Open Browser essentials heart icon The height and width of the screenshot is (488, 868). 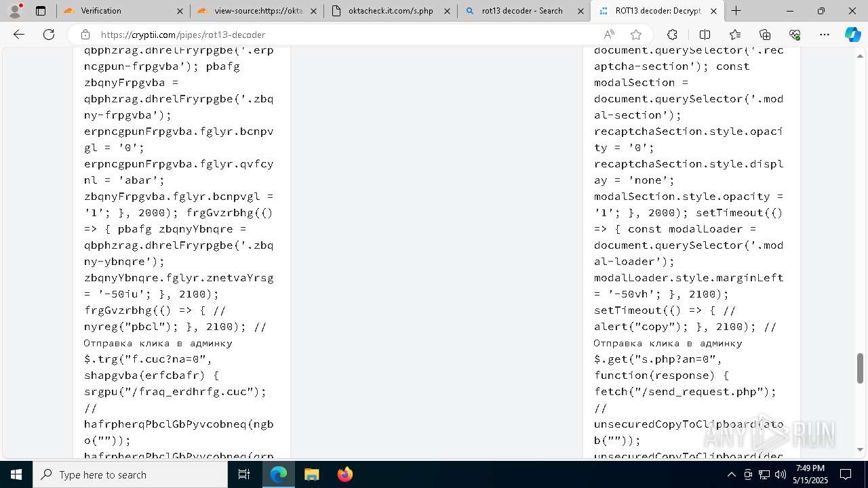(x=795, y=35)
